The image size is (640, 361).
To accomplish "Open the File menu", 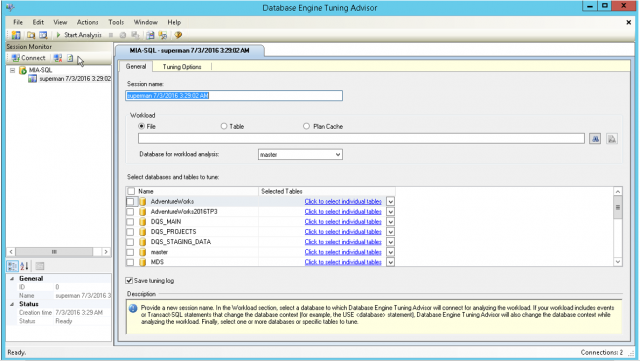I will [18, 22].
